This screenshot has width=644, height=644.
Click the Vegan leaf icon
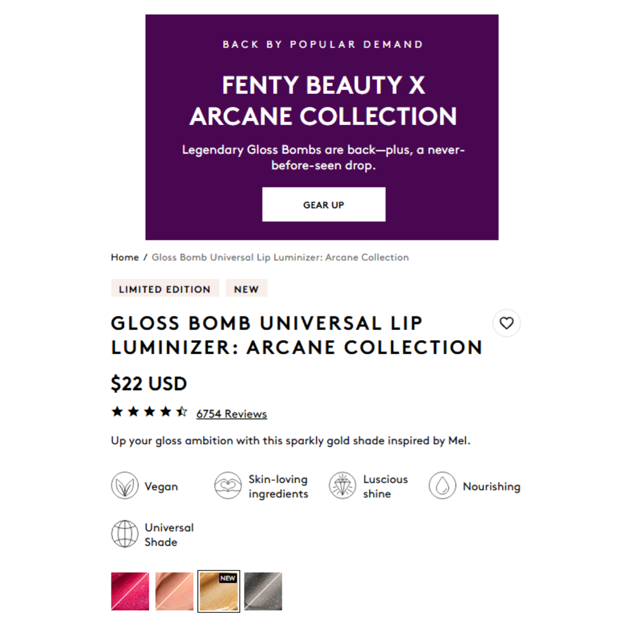(125, 486)
